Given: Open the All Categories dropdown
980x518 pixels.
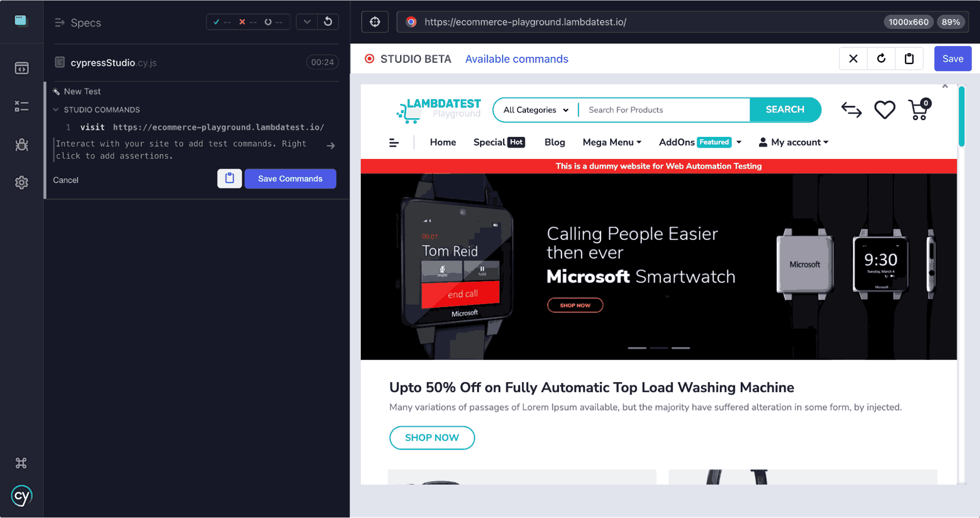Looking at the screenshot, I should coord(535,110).
